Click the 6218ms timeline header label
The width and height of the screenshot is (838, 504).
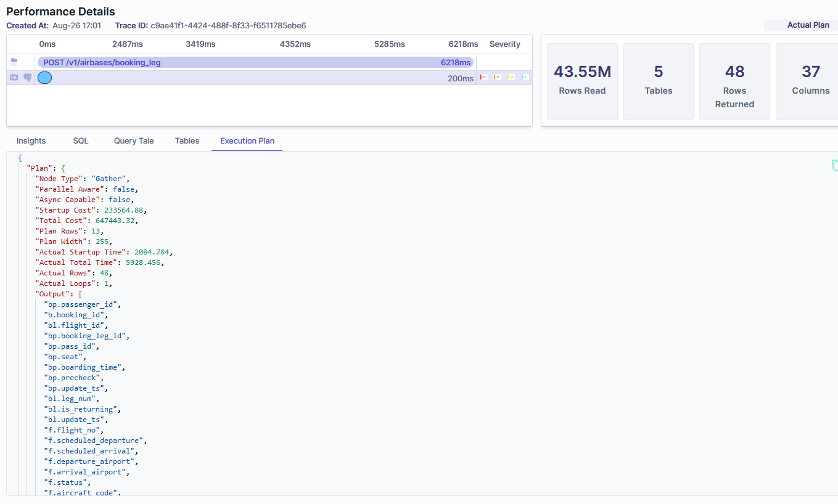(464, 44)
